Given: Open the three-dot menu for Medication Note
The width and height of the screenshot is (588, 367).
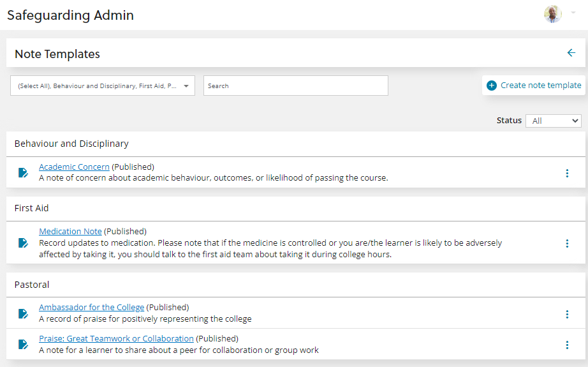Looking at the screenshot, I should (567, 243).
